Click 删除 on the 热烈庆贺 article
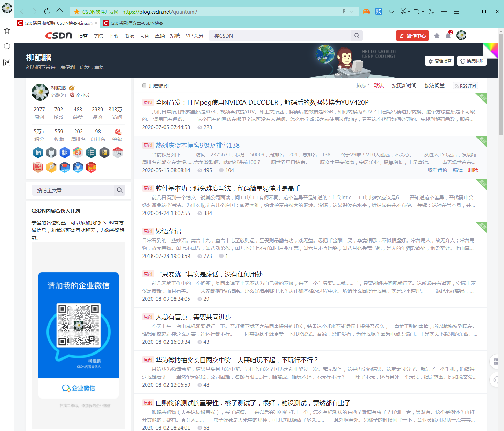This screenshot has height=431, width=504. (x=473, y=170)
